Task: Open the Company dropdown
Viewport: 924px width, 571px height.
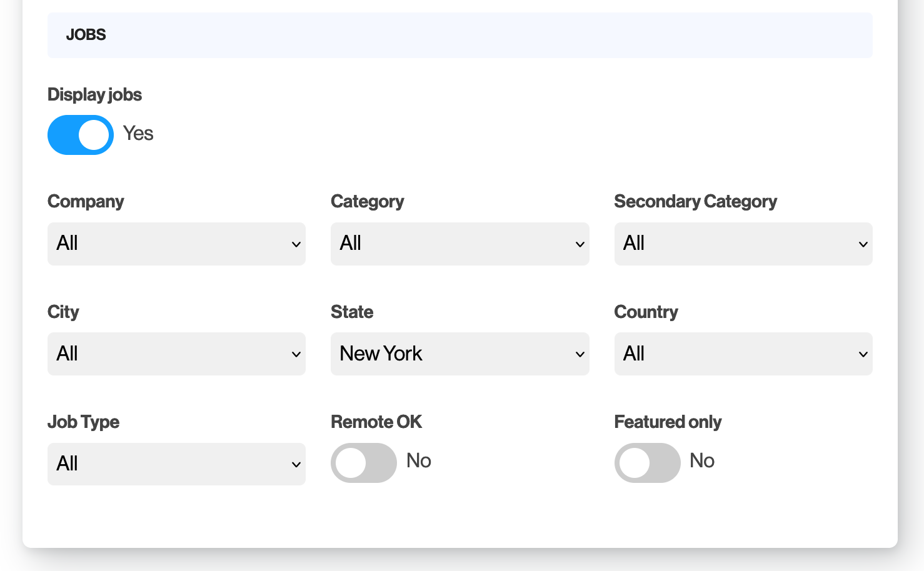Action: 176,244
